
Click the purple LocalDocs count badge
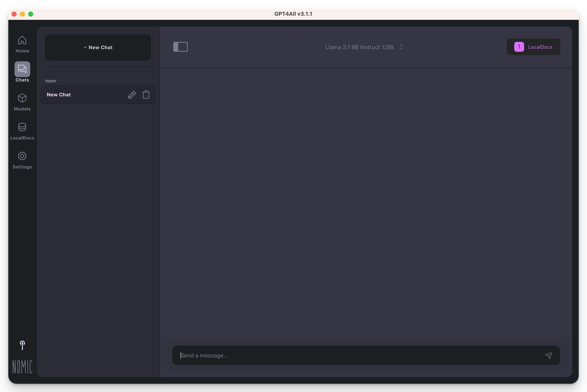coord(519,47)
